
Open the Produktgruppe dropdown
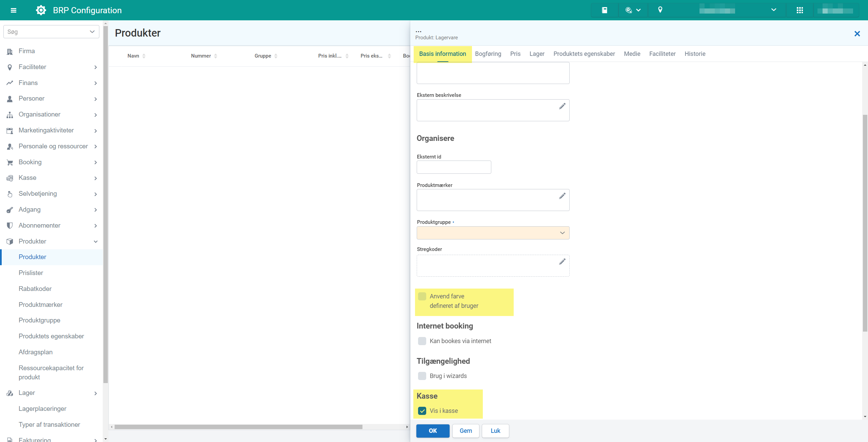[x=493, y=233]
